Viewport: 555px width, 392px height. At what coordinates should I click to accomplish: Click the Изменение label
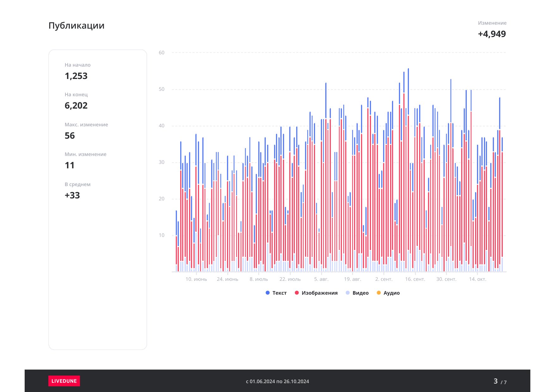click(492, 23)
